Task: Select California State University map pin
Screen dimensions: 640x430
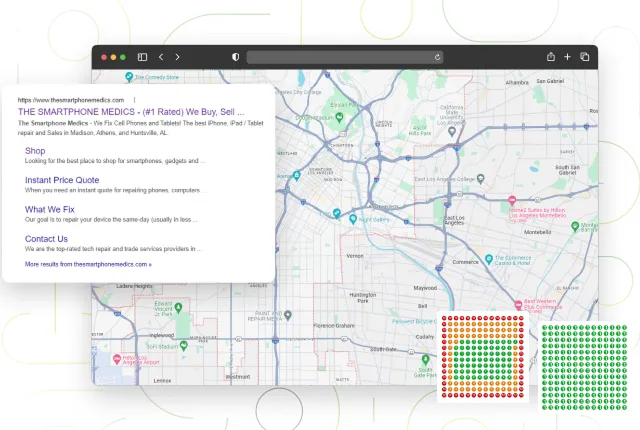Action: 451,131
